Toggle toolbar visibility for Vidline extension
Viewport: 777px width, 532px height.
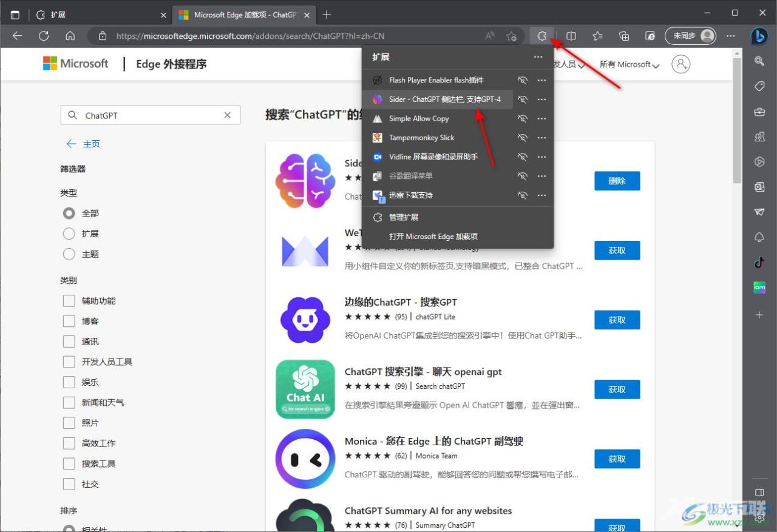522,157
